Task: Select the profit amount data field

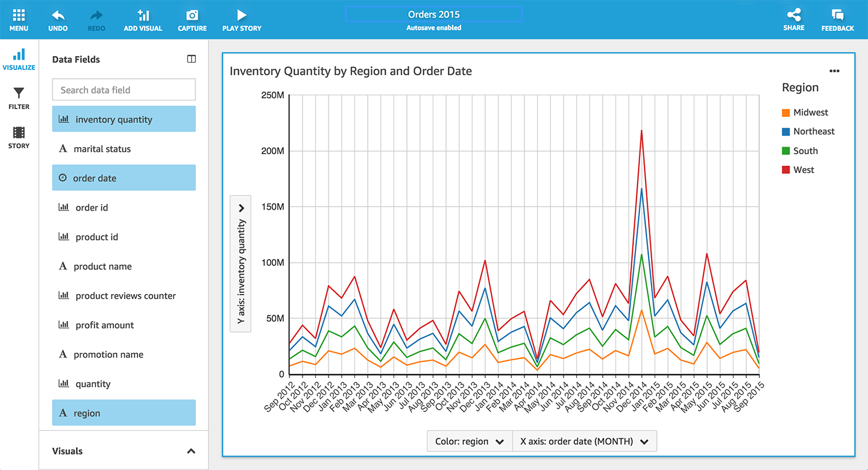Action: tap(105, 325)
